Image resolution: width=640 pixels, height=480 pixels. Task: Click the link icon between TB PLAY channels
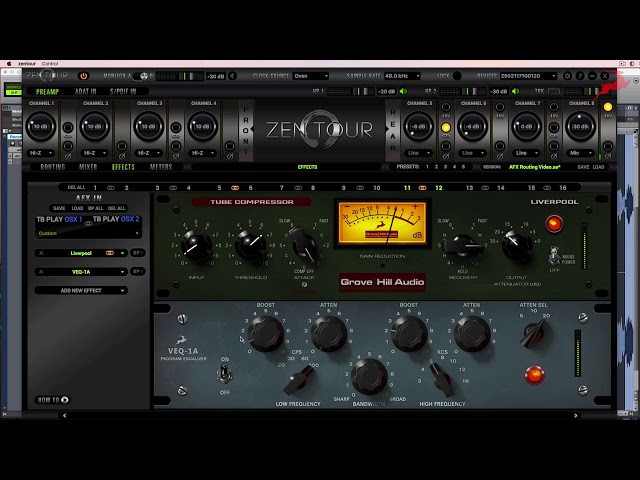88,223
